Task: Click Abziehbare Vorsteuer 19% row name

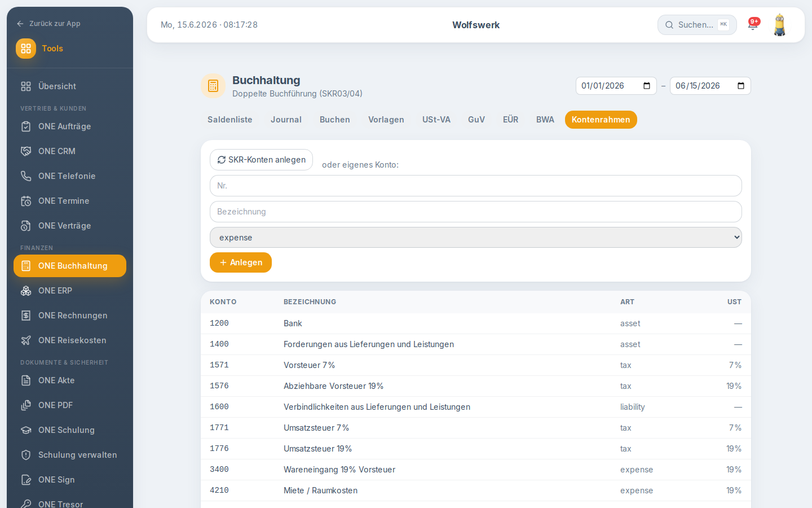Action: [x=334, y=386]
